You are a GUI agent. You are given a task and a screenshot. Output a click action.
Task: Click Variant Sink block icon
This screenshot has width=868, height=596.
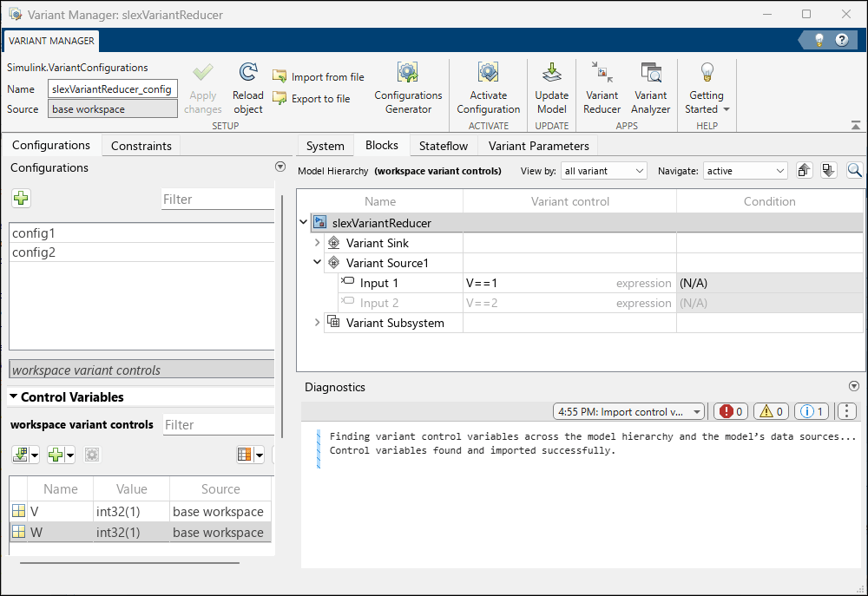point(334,242)
